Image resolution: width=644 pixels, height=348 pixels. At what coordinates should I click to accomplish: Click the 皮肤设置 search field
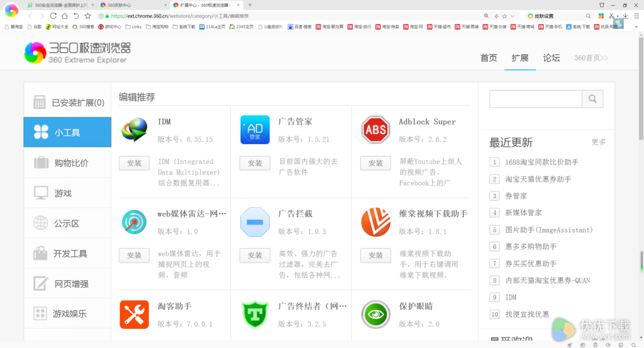tap(559, 16)
